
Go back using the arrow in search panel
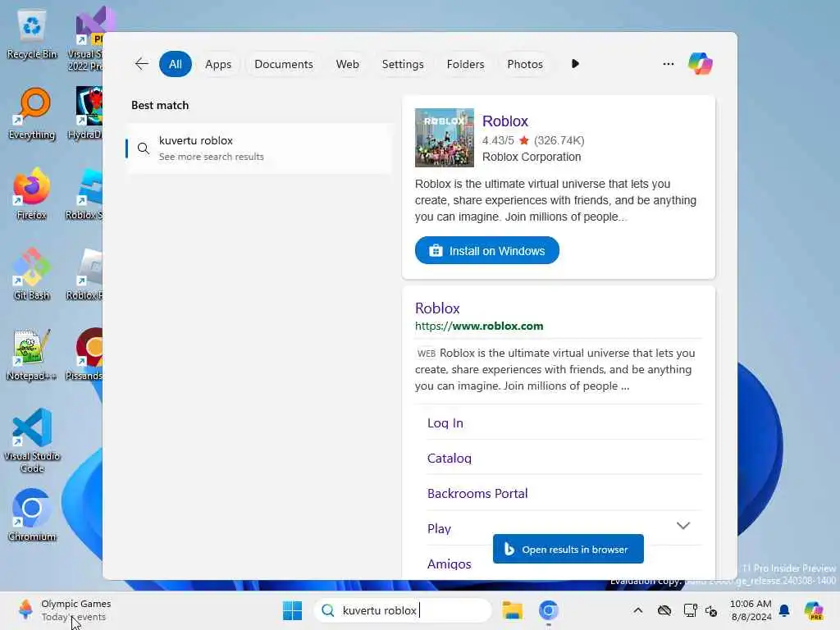click(x=141, y=64)
